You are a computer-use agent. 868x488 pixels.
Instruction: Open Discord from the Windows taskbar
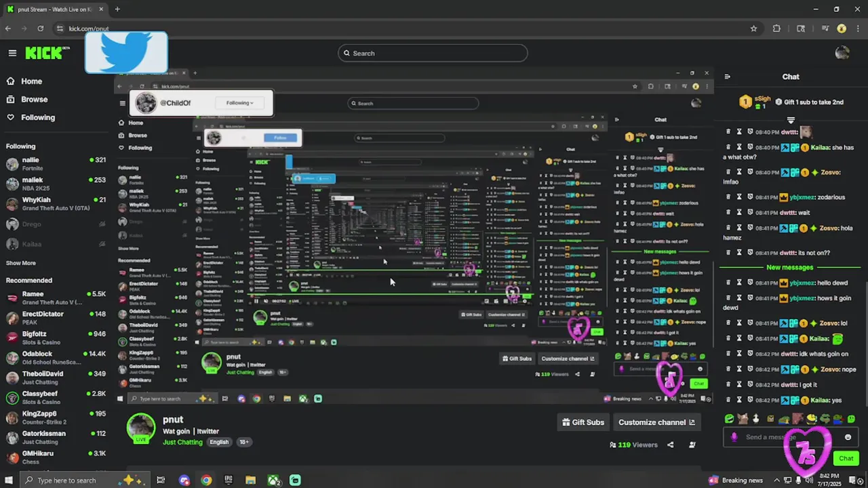(x=184, y=480)
